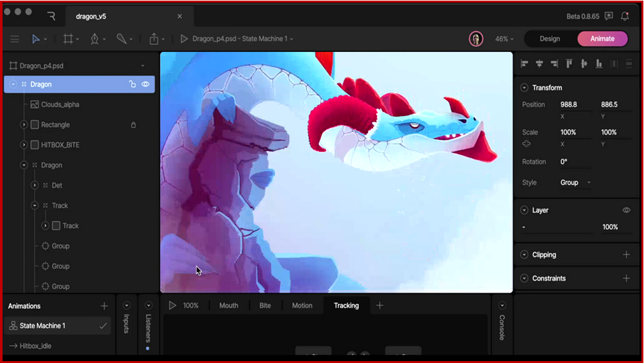Open the hamburger main menu
This screenshot has height=363, width=644.
tap(15, 39)
